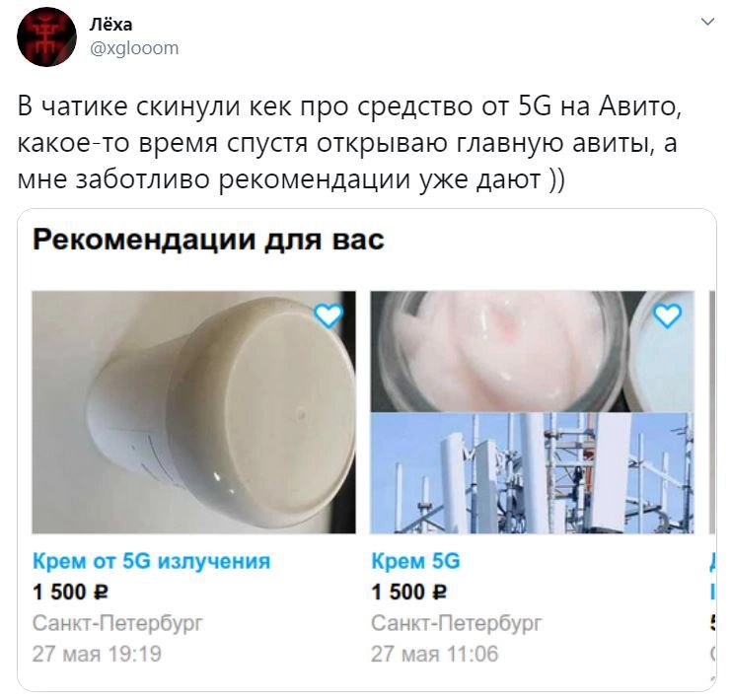Click Санкт-Петербург under Крем 5G listing

[x=457, y=623]
